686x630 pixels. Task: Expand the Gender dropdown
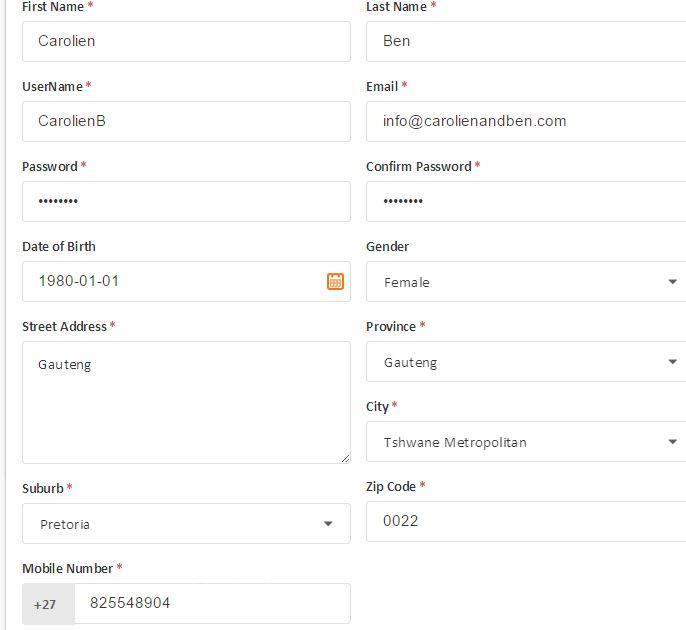click(672, 282)
